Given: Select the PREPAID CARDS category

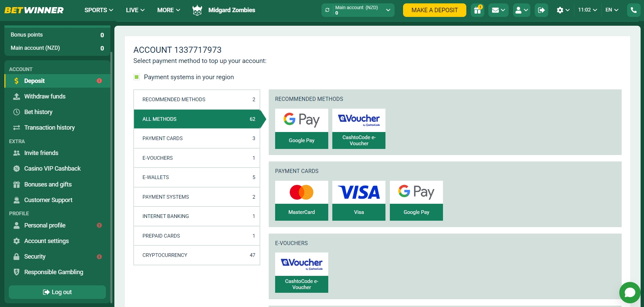Looking at the screenshot, I should tap(197, 236).
